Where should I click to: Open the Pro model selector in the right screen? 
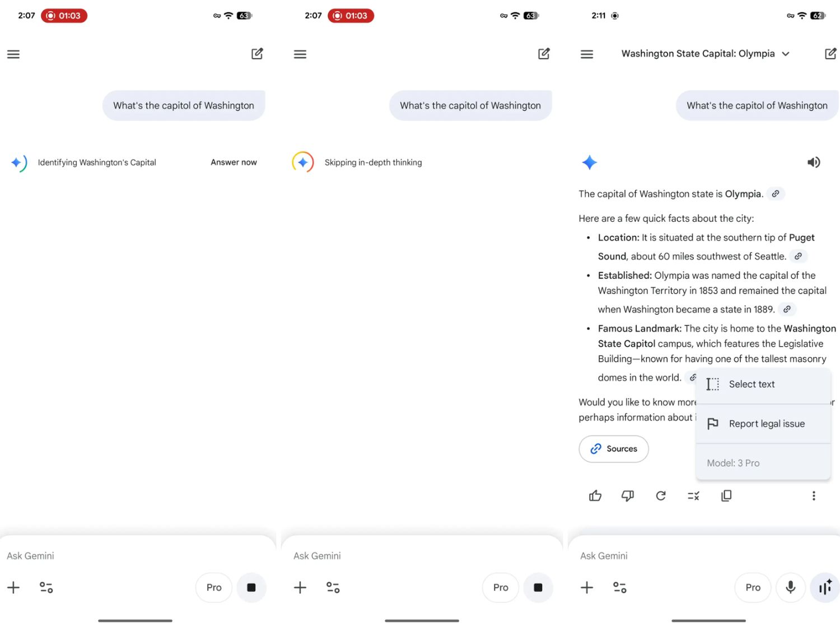point(753,587)
